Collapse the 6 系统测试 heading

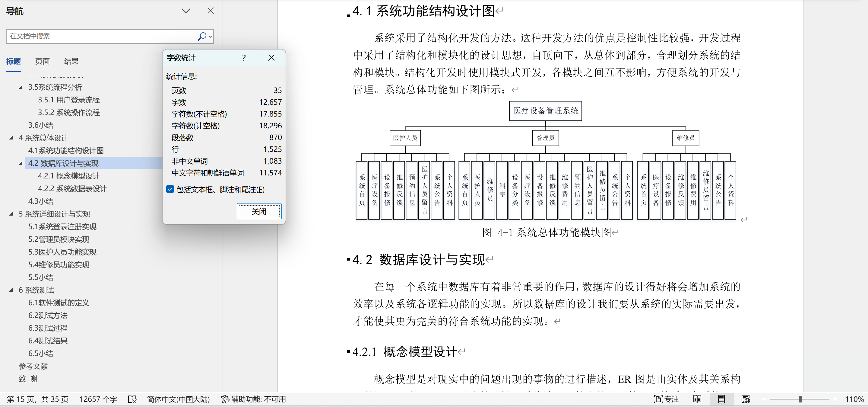11,290
